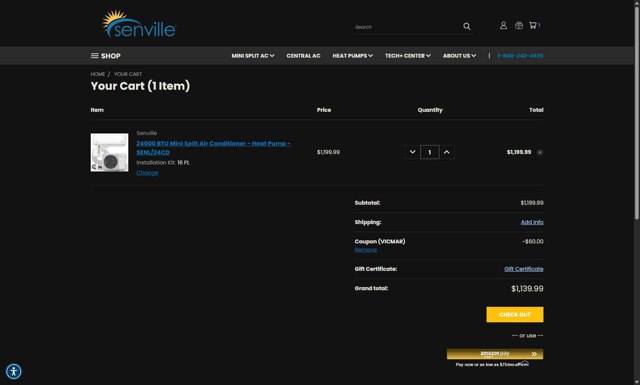The height and width of the screenshot is (385, 640).
Task: Click the Change installation kit link
Action: (147, 173)
